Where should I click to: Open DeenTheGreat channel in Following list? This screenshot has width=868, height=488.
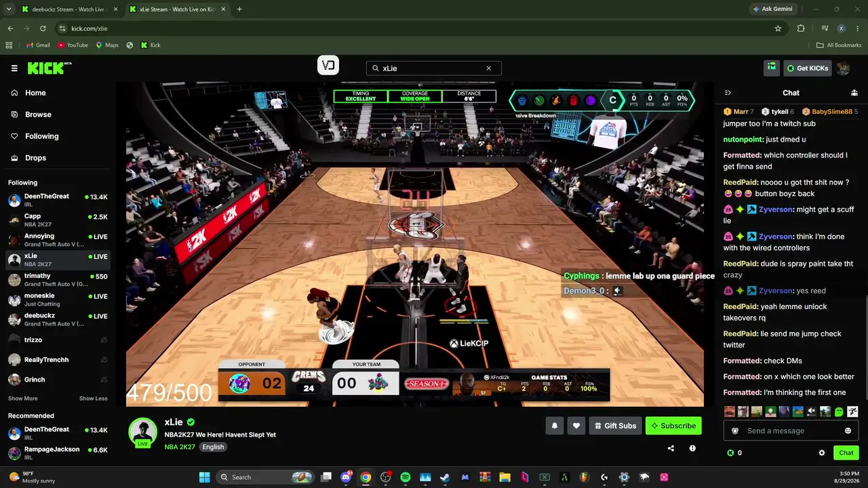[x=58, y=200]
